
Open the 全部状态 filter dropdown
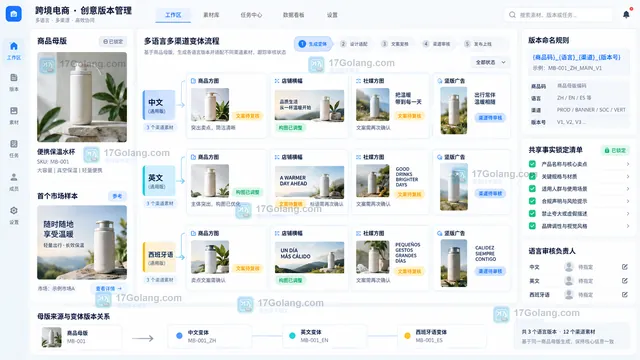(490, 62)
